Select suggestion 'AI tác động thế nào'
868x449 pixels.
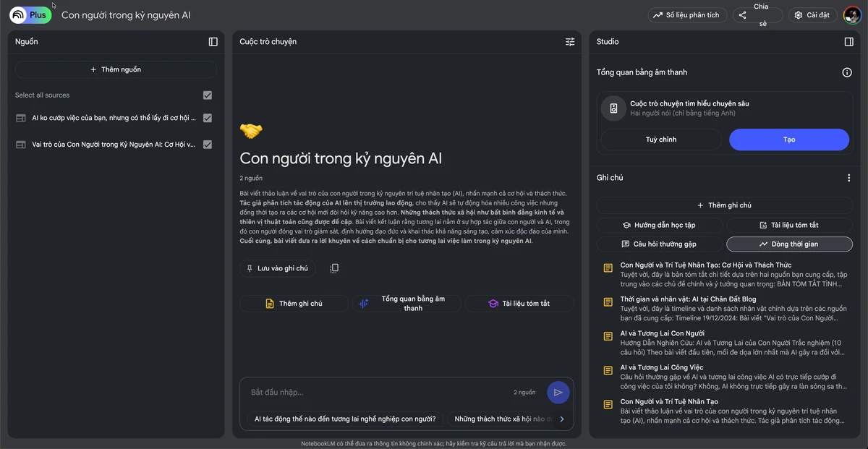tap(345, 419)
